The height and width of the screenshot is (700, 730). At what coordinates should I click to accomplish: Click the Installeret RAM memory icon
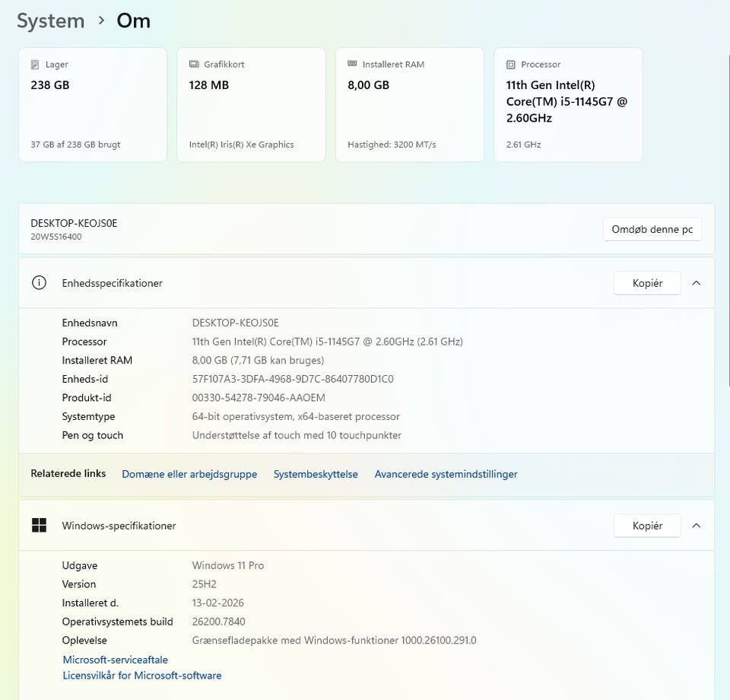pos(352,65)
